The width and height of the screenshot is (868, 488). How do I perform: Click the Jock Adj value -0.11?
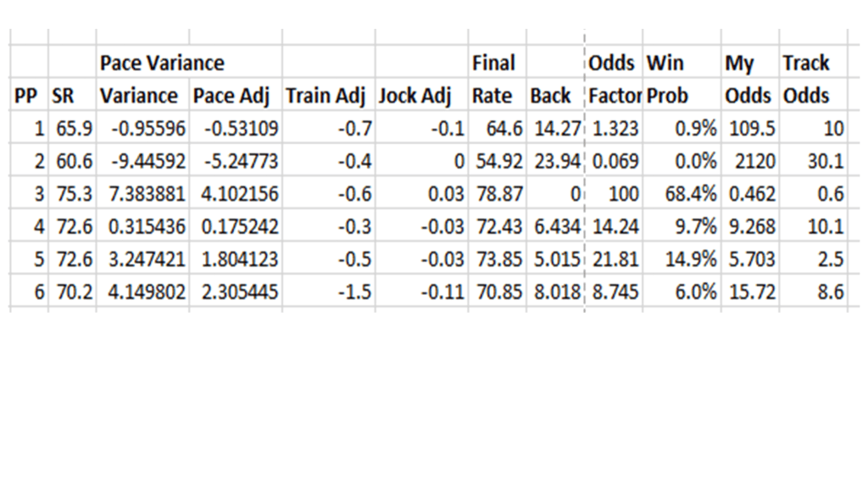click(440, 292)
